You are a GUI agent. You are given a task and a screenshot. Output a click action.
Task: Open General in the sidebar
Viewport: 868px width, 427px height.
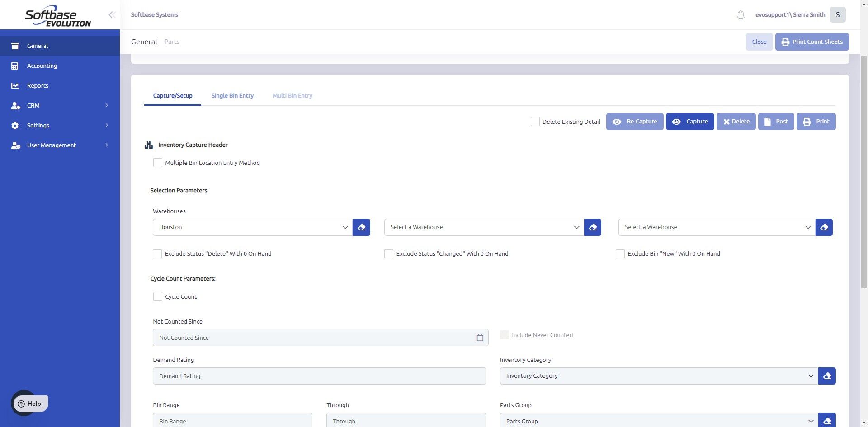[x=60, y=46]
